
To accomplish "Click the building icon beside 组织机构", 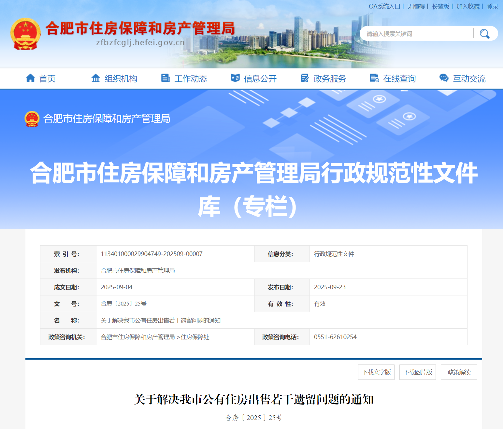I will [x=96, y=78].
